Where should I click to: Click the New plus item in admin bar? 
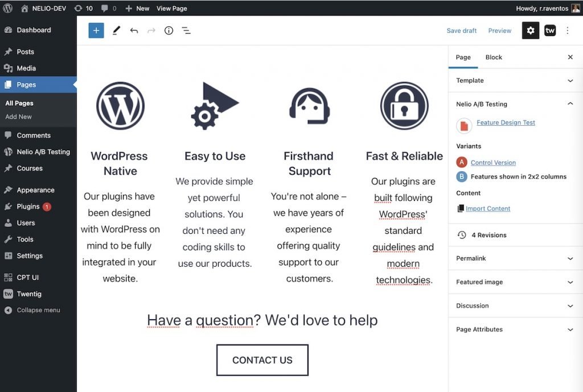[x=137, y=8]
